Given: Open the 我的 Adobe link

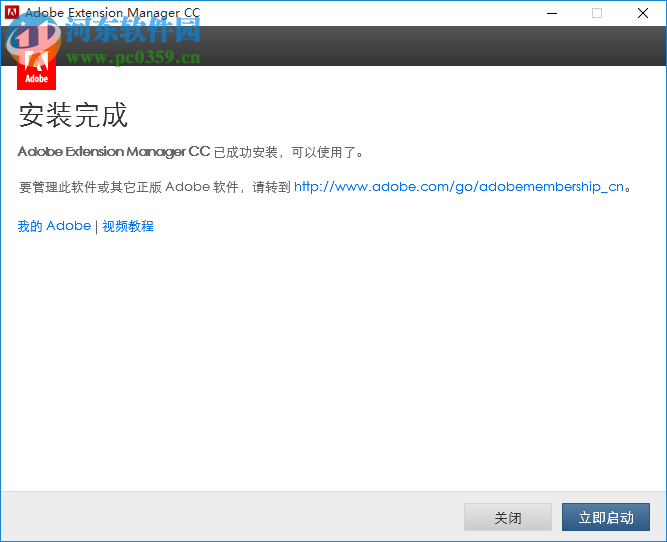Looking at the screenshot, I should 54,226.
